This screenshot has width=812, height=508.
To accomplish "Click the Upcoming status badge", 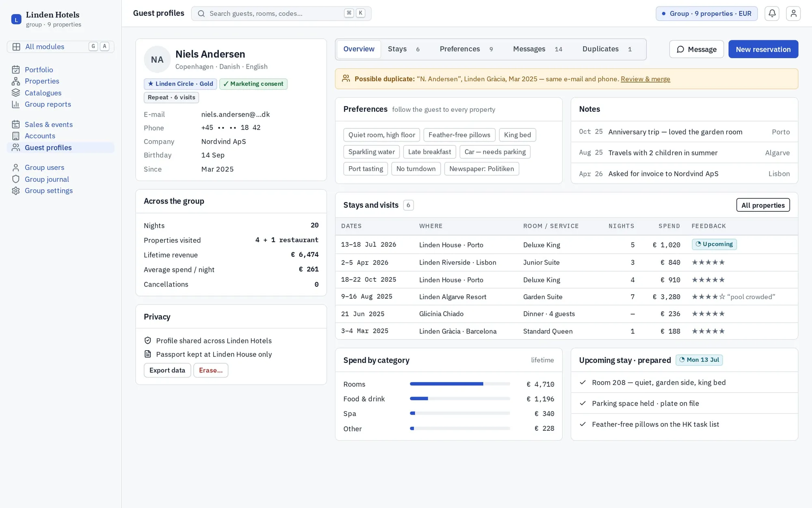I will [x=714, y=244].
